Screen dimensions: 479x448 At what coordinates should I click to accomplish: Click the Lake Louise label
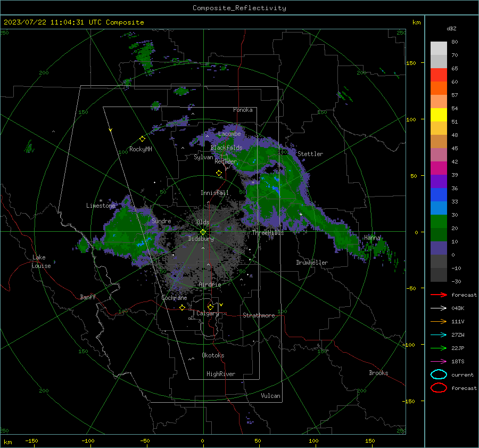pos(41,262)
